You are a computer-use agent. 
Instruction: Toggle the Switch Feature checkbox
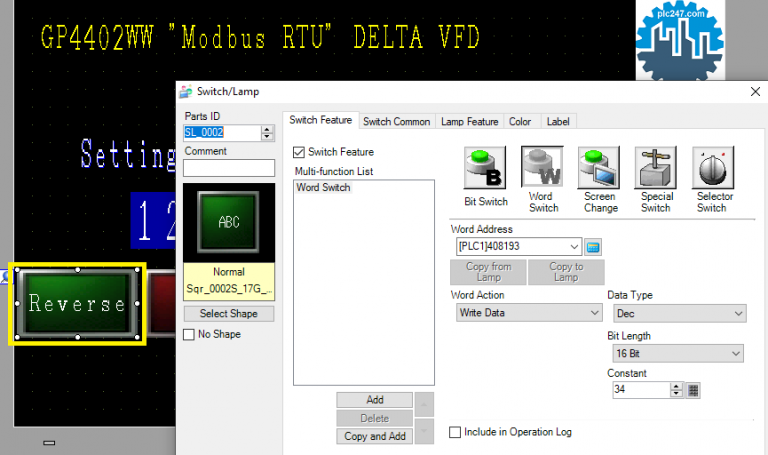pyautogui.click(x=299, y=152)
